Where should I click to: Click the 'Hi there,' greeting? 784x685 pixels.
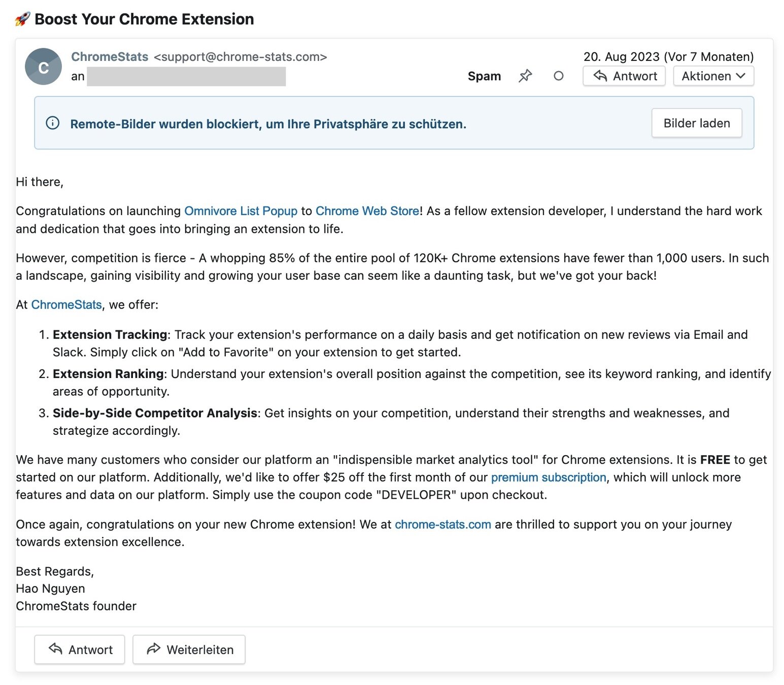click(x=40, y=182)
